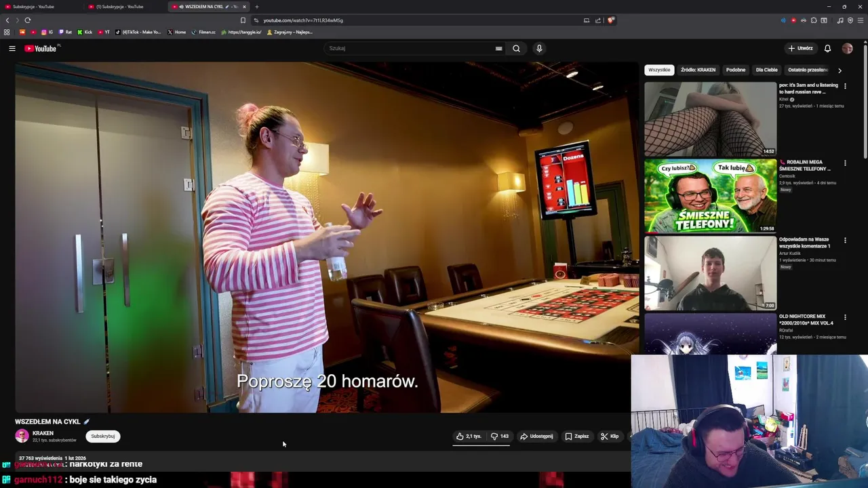Open the Filman.cc bookmark
Image resolution: width=868 pixels, height=488 pixels.
tap(203, 32)
